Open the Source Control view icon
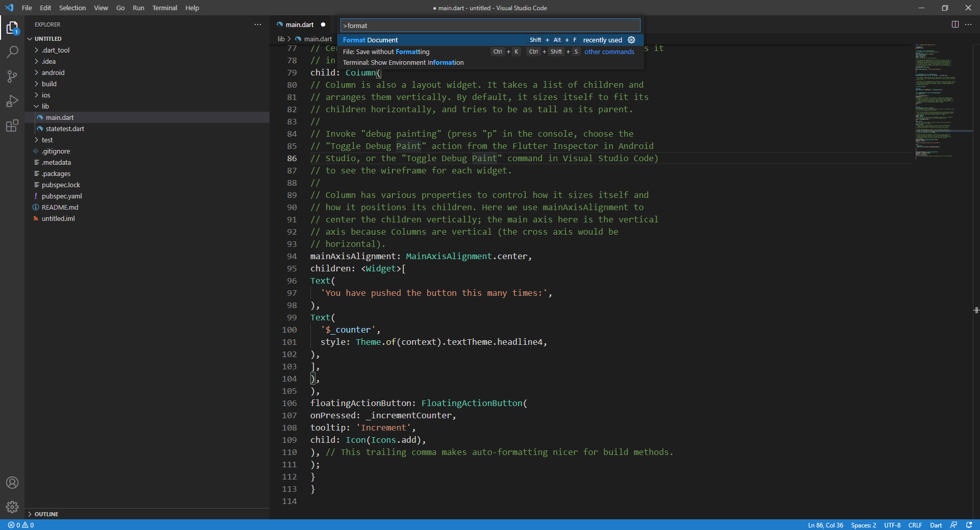 (12, 77)
